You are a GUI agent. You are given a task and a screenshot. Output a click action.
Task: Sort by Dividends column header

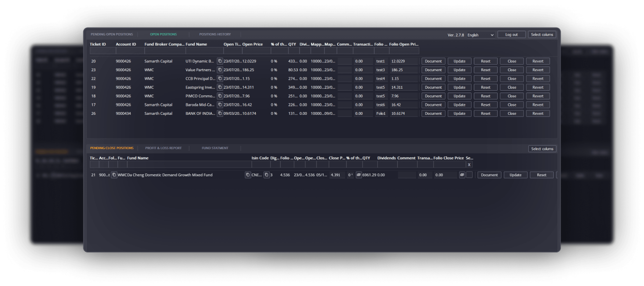(386, 158)
